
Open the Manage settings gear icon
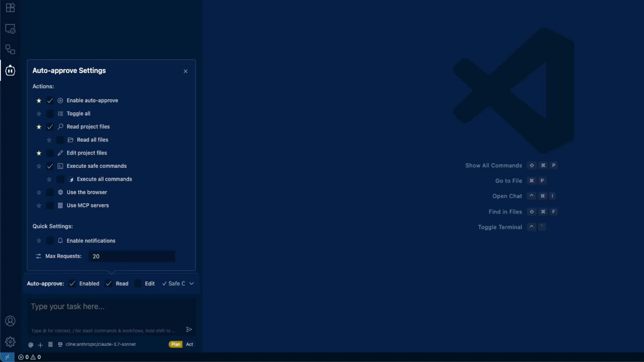coord(10,342)
